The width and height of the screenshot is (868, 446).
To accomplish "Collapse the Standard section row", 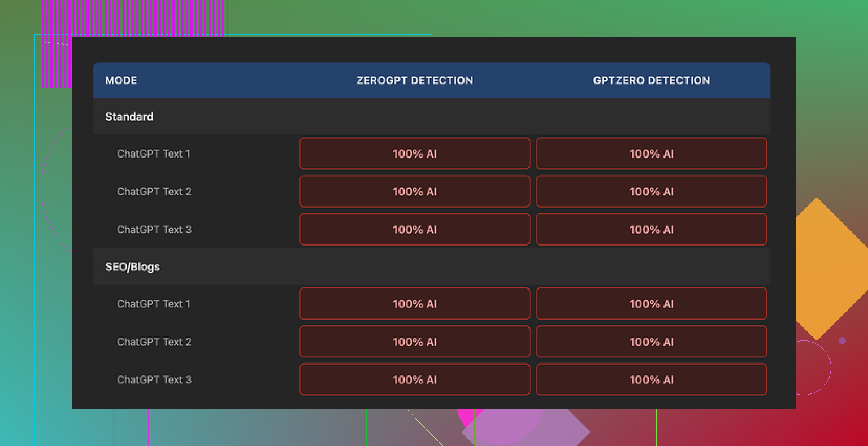I will click(x=129, y=116).
